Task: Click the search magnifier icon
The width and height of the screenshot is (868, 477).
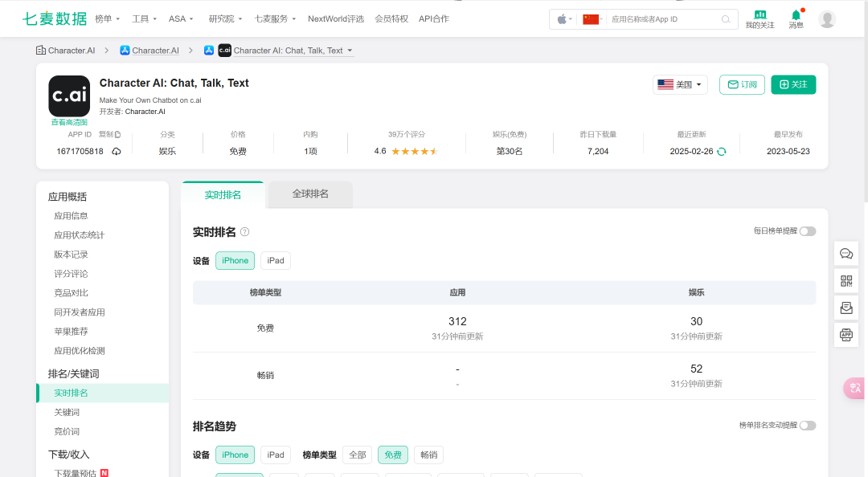Action: point(726,19)
